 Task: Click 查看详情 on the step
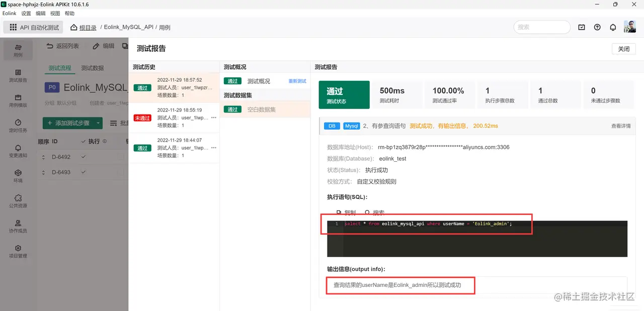(621, 126)
